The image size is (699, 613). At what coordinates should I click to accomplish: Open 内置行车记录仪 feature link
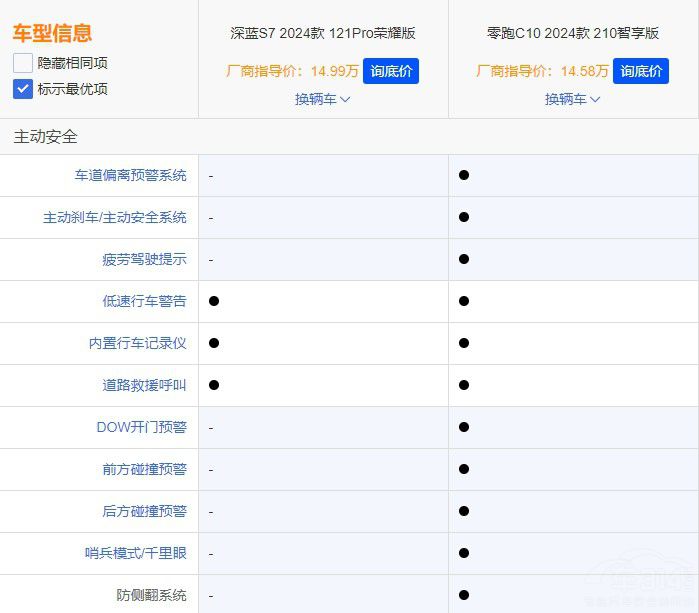[x=137, y=343]
